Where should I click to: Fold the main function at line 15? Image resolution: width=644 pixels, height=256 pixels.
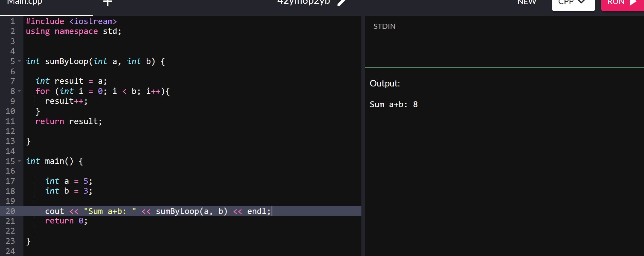click(19, 161)
